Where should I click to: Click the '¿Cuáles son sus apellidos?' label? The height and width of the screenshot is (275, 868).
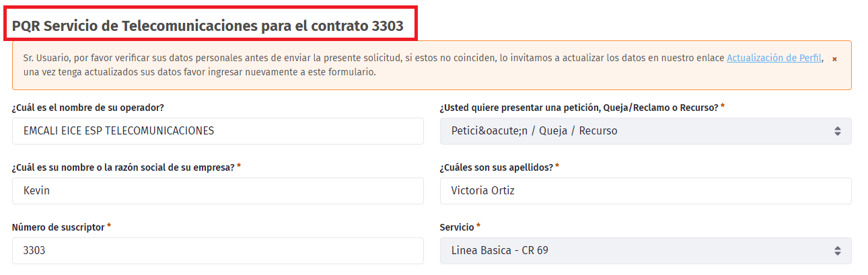pos(496,167)
